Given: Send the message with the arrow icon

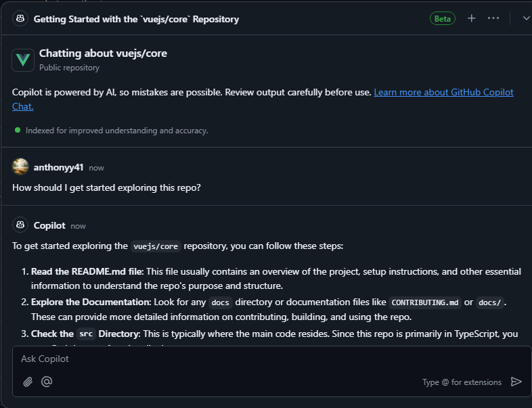Looking at the screenshot, I should (516, 382).
